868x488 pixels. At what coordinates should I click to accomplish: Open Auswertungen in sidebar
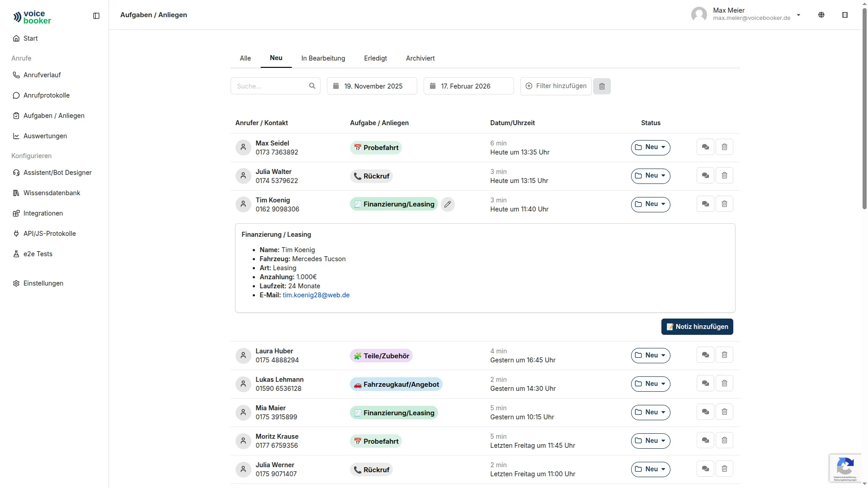tap(45, 136)
